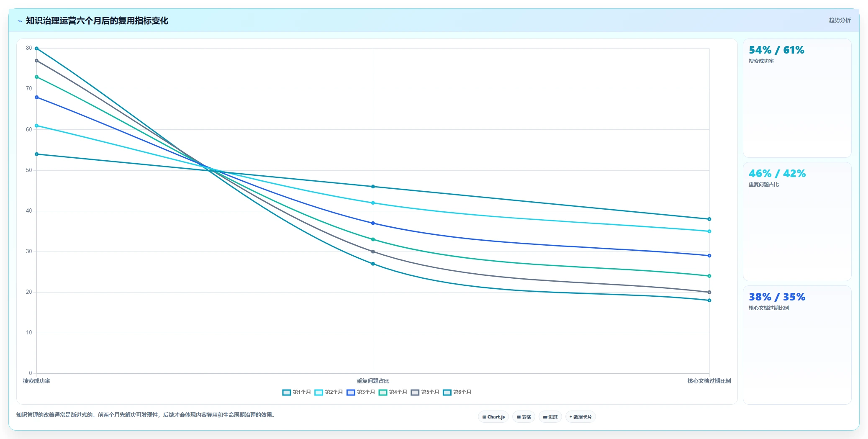Click the green 搜索成功率 data point at 73
868x439 pixels.
tap(37, 77)
